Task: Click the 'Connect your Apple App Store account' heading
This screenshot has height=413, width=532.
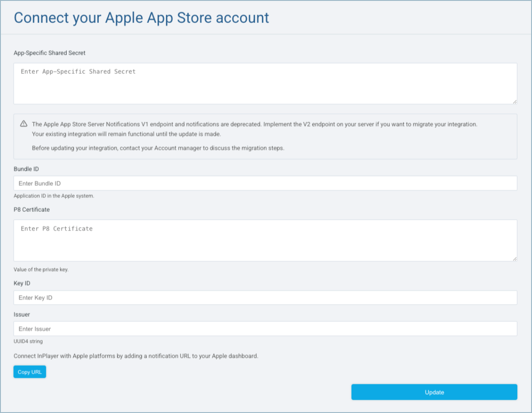Action: (142, 18)
